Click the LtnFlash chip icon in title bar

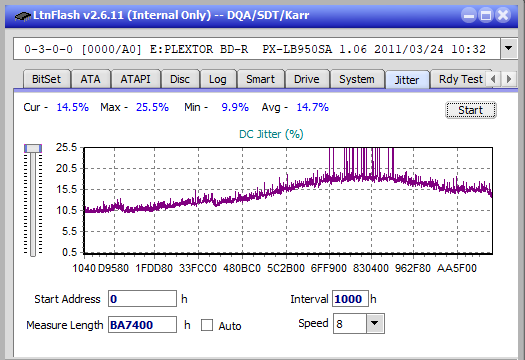[x=23, y=15]
